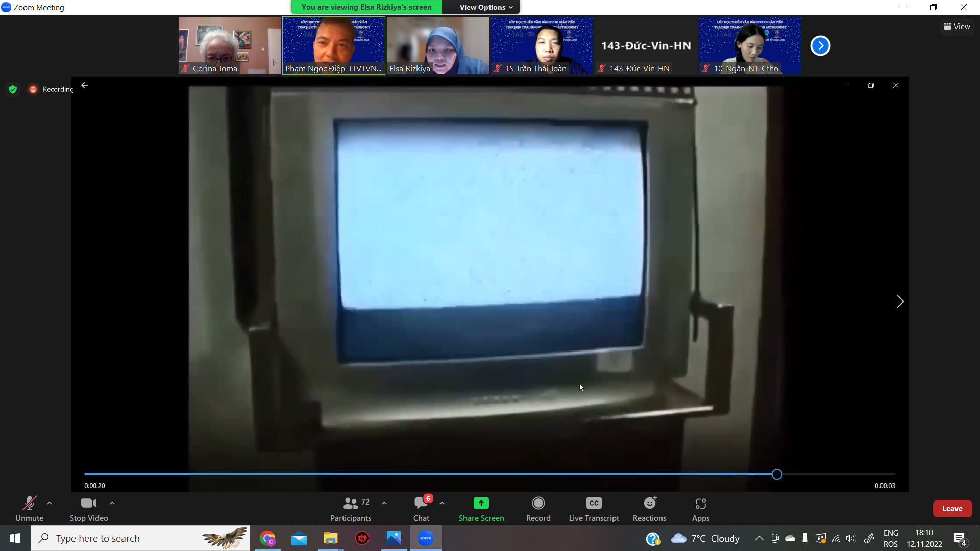Screen dimensions: 980x551
Task: Click the 0:00:03 remaining time label
Action: tap(885, 486)
